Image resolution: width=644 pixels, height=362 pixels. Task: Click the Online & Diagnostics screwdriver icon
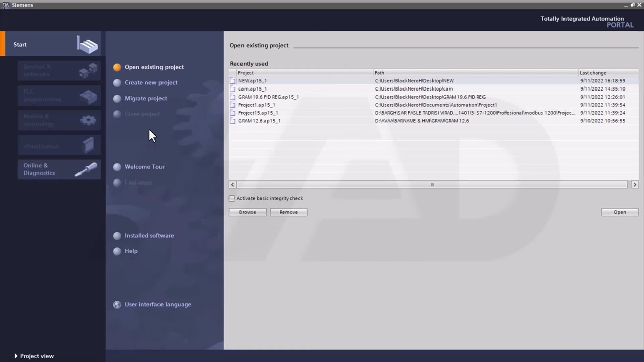click(x=86, y=170)
